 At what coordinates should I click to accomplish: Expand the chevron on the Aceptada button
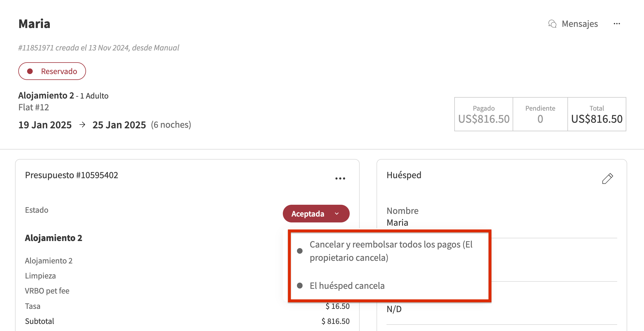coord(336,213)
